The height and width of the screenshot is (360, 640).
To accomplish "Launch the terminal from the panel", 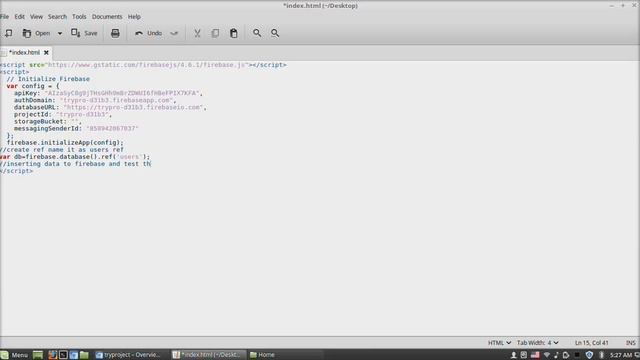I will [x=63, y=355].
